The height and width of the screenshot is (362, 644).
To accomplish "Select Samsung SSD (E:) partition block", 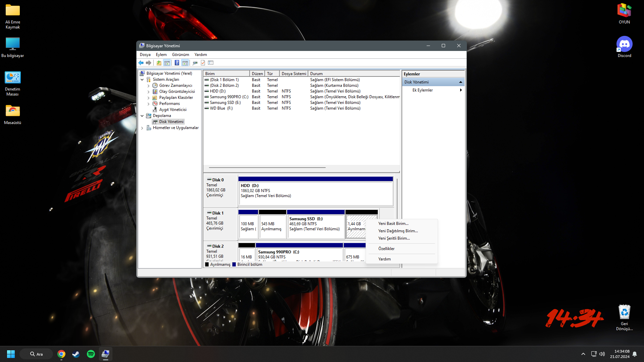I will tap(316, 225).
